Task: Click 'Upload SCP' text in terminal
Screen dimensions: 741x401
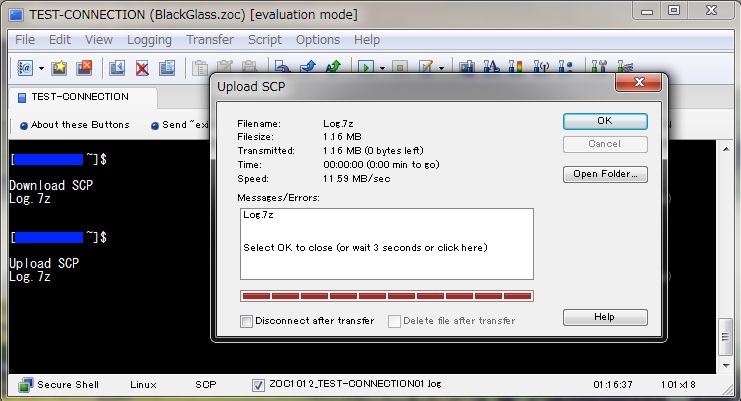Action: tap(44, 263)
